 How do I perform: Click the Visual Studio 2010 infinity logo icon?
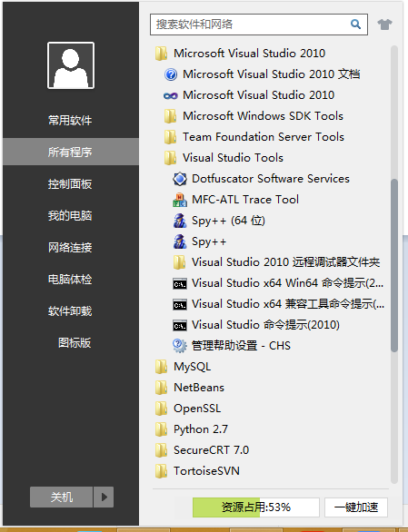(171, 95)
